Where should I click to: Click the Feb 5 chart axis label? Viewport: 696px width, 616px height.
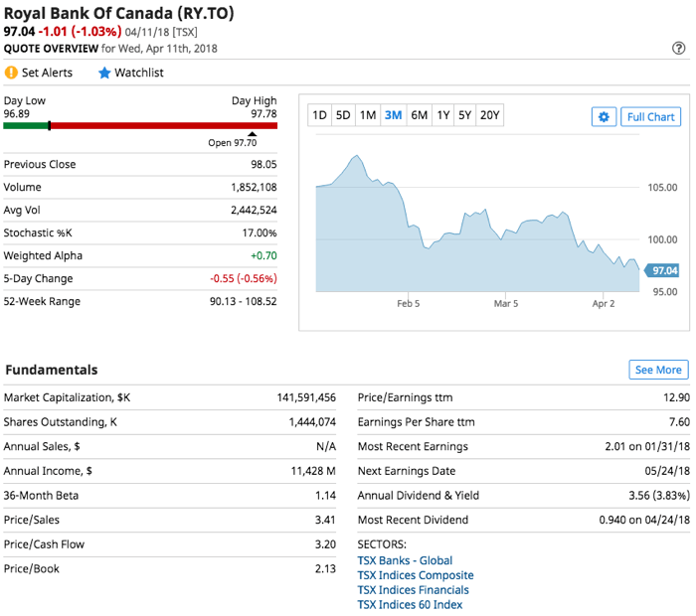click(408, 304)
